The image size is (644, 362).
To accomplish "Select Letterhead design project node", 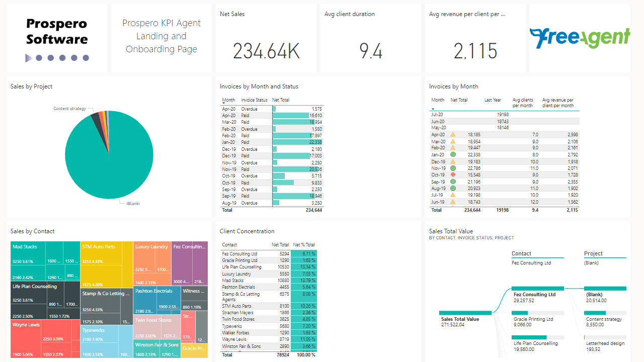I will [605, 343].
